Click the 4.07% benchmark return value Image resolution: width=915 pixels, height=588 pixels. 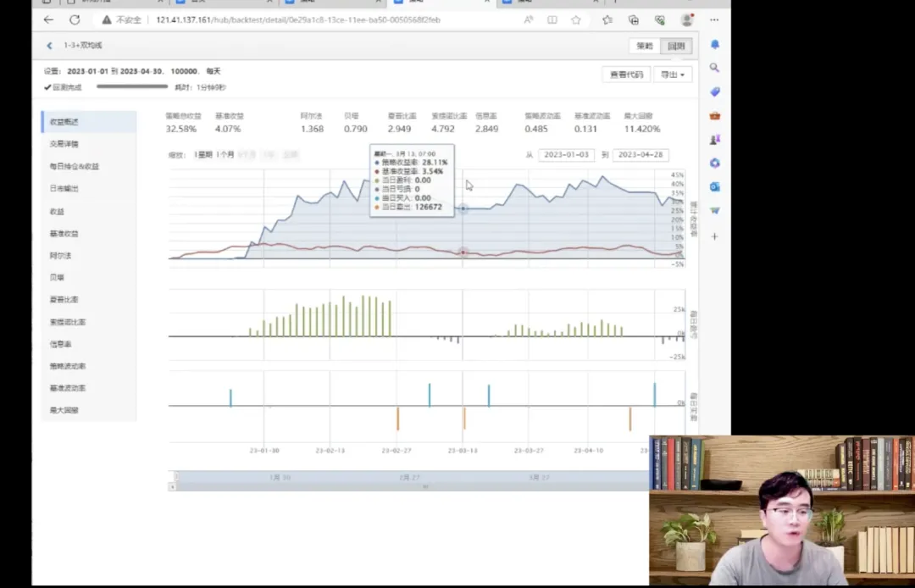[228, 129]
